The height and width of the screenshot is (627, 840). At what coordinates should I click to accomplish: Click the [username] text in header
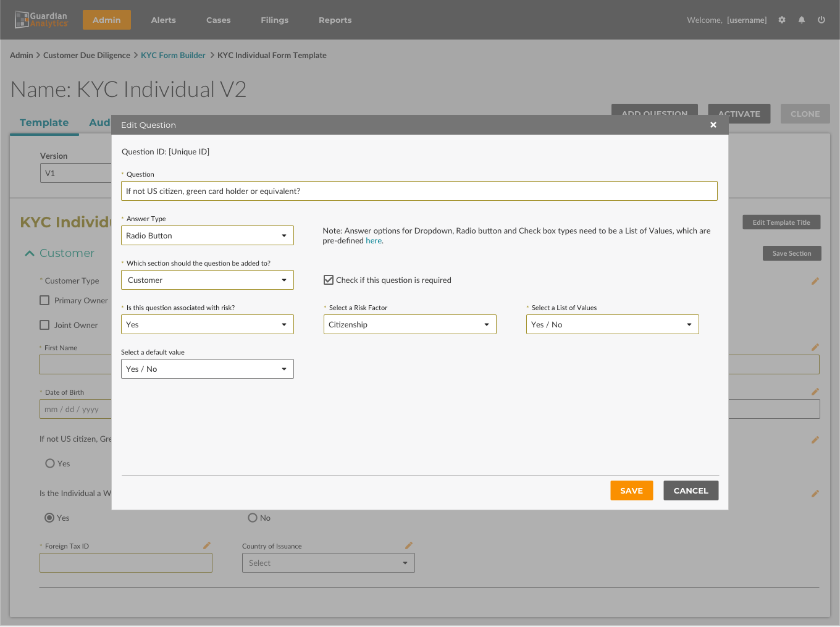coord(747,20)
